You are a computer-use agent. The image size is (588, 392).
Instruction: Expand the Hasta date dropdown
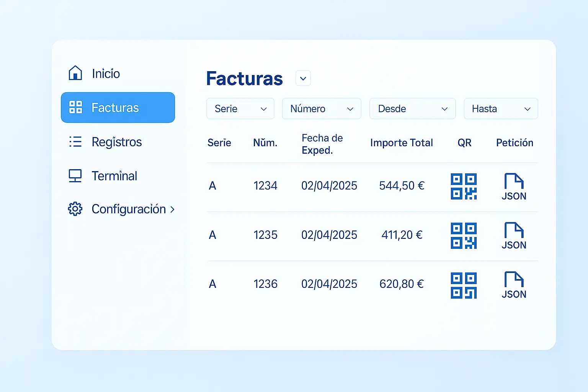pyautogui.click(x=501, y=109)
